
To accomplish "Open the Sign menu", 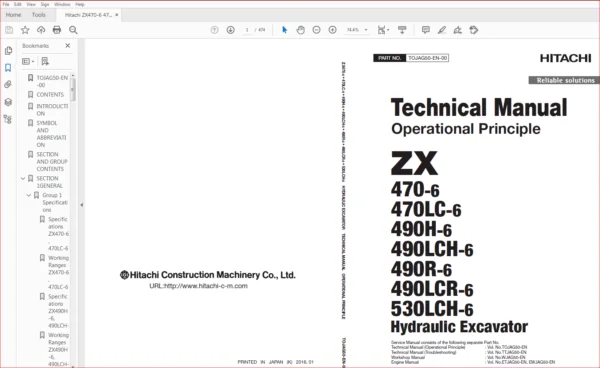I will [45, 4].
